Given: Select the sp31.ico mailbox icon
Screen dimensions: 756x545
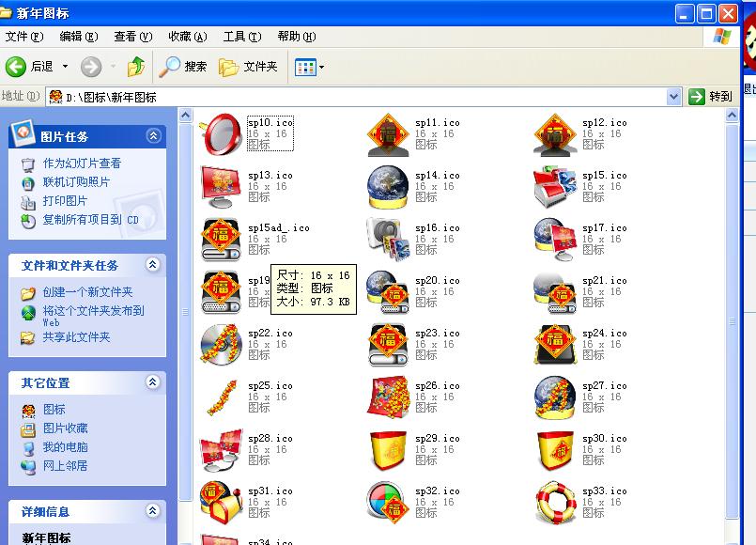Looking at the screenshot, I should [x=221, y=502].
